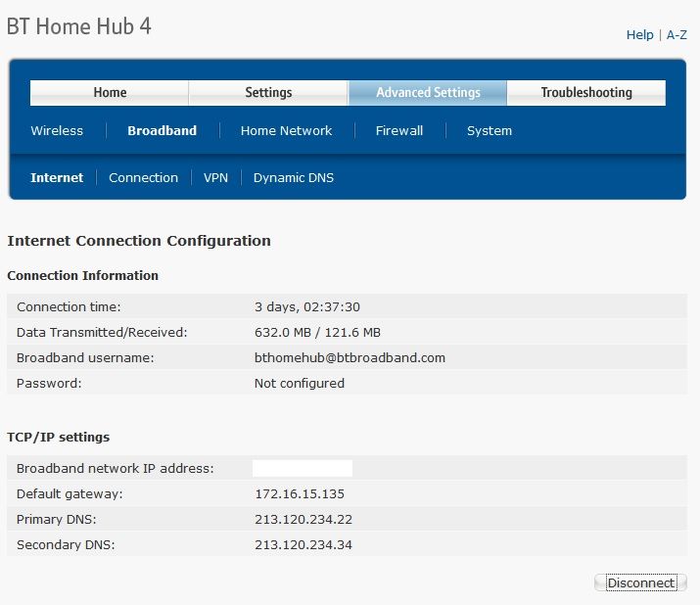Click the BT Home Hub 4 title
The height and width of the screenshot is (605, 700).
pos(79,26)
